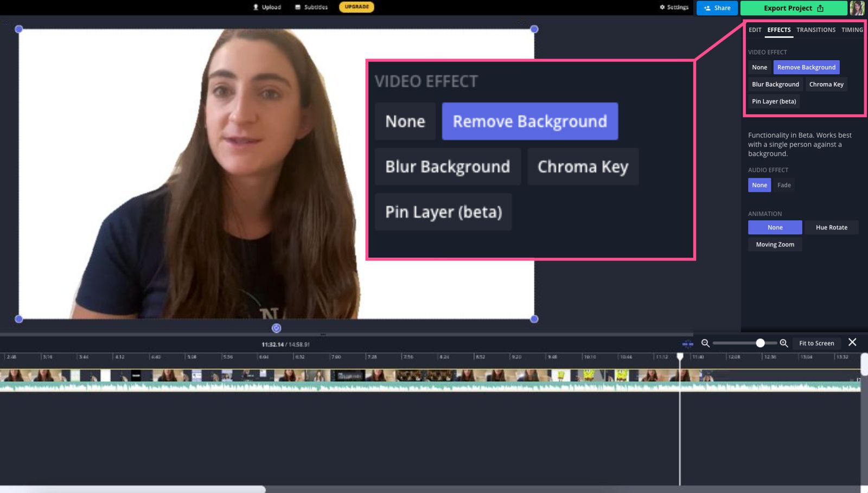
Task: Select Pin Layer (beta) effect
Action: [774, 101]
